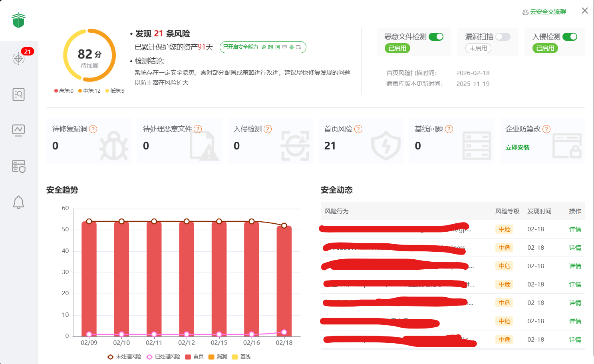Click the 云安全交流群 link

pyautogui.click(x=544, y=12)
